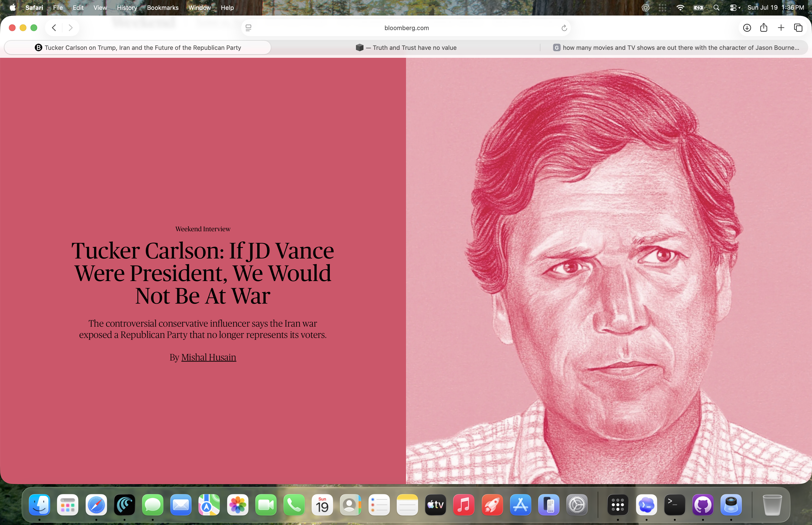Open the Share sheet in Safari
The width and height of the screenshot is (812, 525).
764,28
